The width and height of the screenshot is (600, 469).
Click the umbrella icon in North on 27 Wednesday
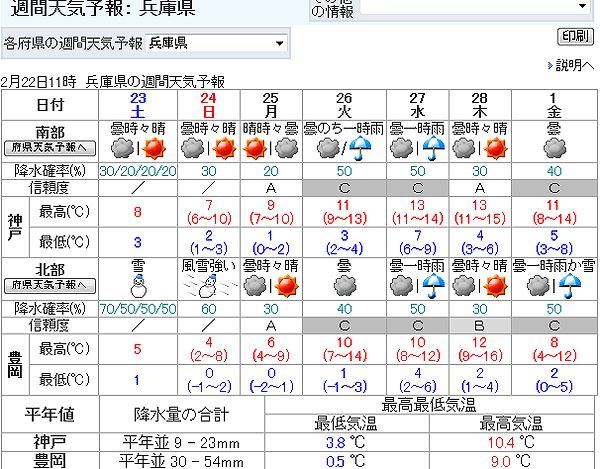point(433,287)
